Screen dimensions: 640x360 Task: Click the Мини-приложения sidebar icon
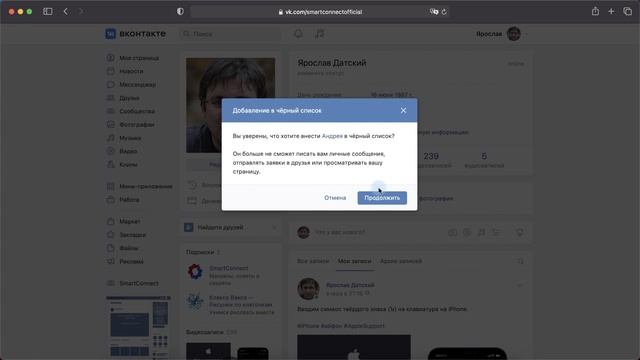(111, 187)
